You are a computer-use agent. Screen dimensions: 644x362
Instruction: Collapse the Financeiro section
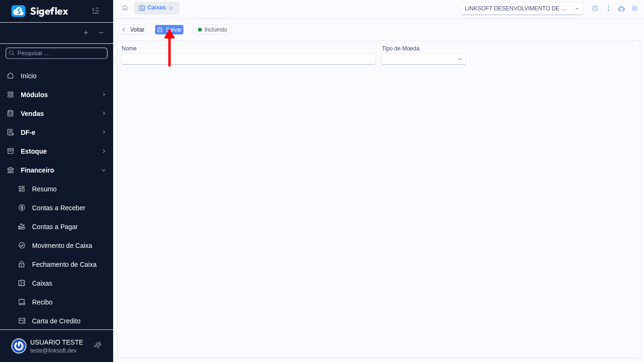point(57,170)
